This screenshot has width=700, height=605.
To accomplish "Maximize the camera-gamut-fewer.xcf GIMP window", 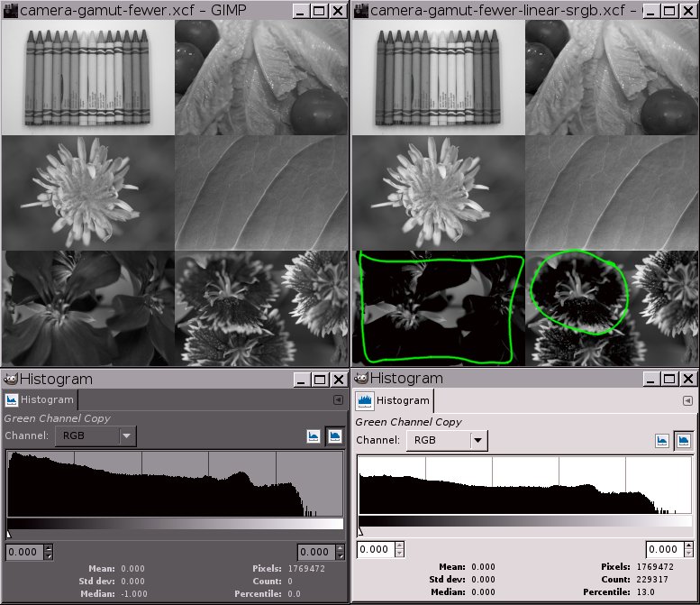I will pos(319,11).
